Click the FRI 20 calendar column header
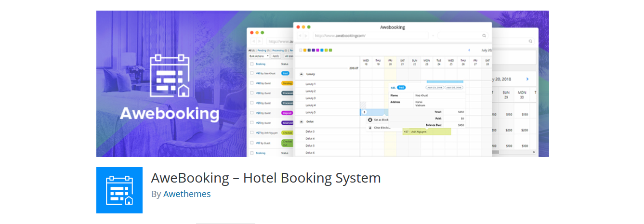Image resolution: width=644 pixels, height=224 pixels. point(390,62)
